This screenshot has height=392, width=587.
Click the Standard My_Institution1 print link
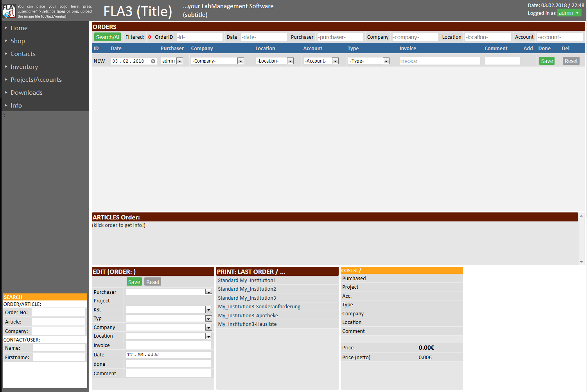point(247,280)
